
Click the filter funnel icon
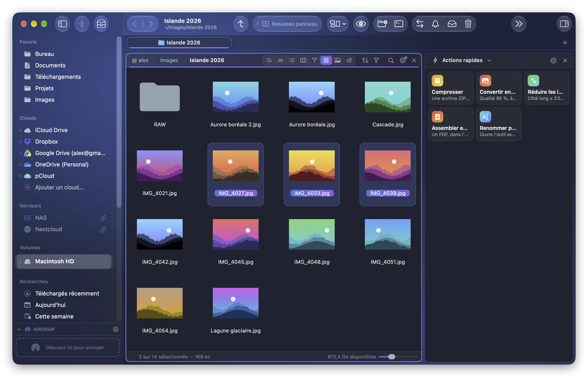pyautogui.click(x=376, y=60)
